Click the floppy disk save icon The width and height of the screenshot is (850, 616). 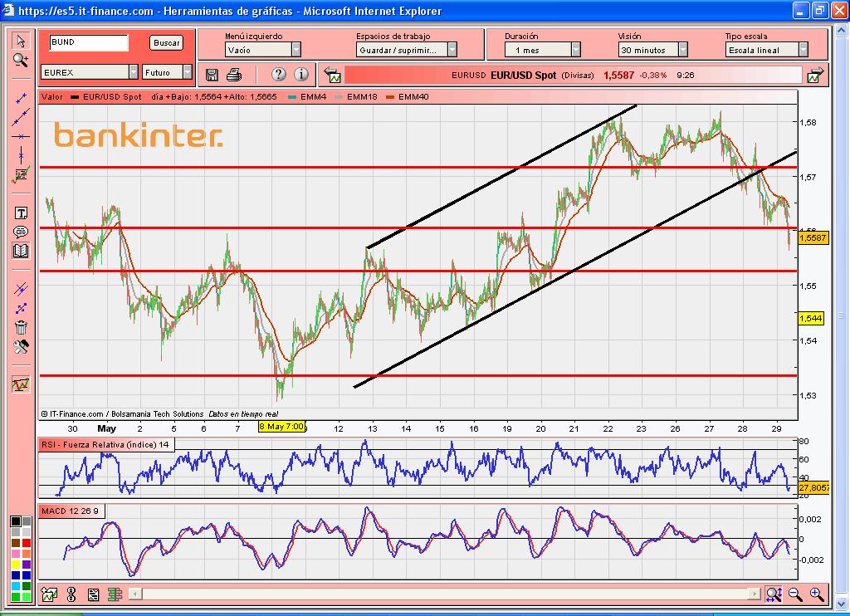click(212, 75)
